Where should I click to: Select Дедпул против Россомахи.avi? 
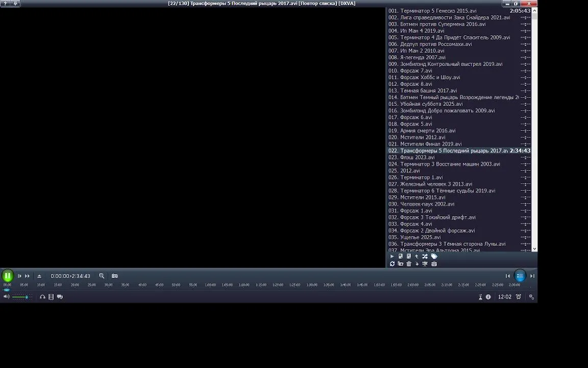pos(459,44)
